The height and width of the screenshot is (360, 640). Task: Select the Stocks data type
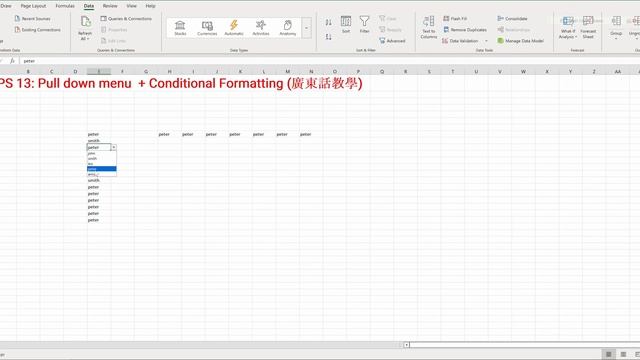(x=180, y=28)
